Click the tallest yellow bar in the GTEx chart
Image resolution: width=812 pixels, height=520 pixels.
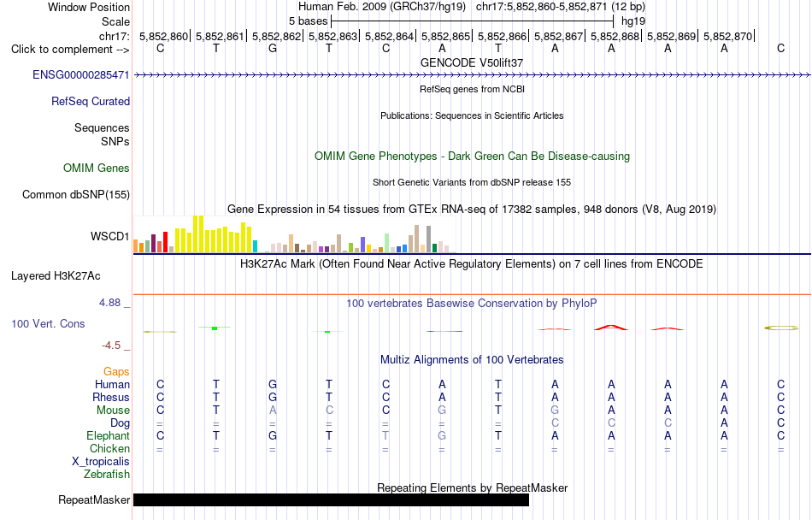point(198,234)
